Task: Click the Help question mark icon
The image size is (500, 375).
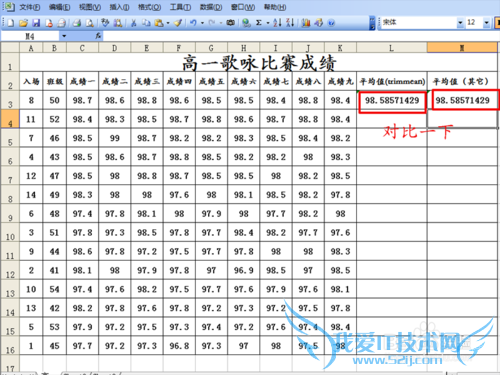Action: 331,23
